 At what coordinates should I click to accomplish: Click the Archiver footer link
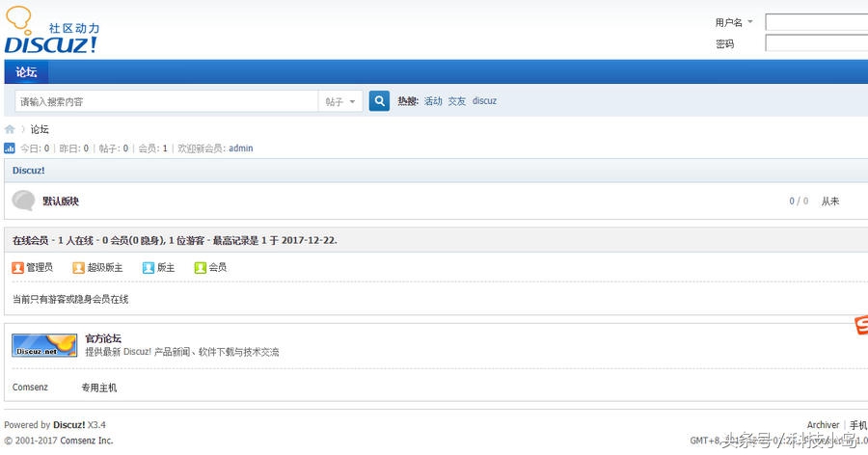tap(823, 425)
